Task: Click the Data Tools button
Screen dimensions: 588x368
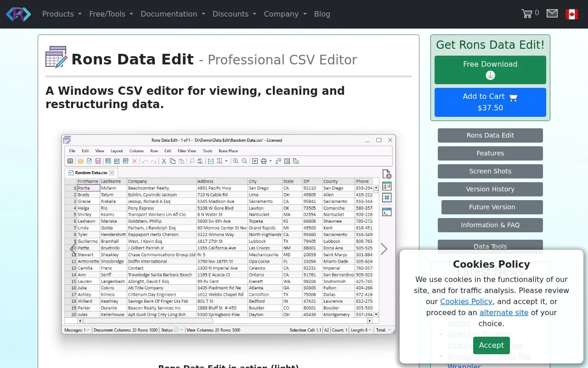Action: 490,246
